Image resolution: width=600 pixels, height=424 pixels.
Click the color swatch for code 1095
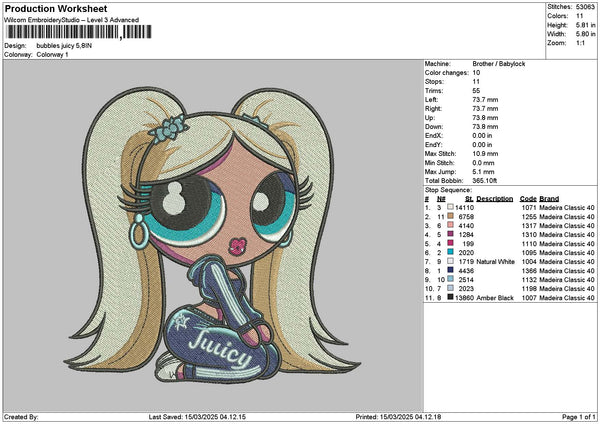(450, 253)
